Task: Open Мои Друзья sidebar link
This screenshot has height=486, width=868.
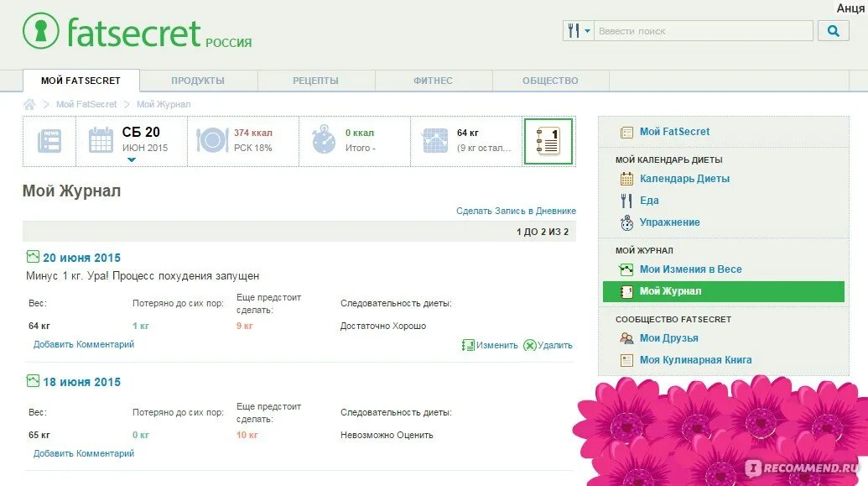Action: point(668,338)
